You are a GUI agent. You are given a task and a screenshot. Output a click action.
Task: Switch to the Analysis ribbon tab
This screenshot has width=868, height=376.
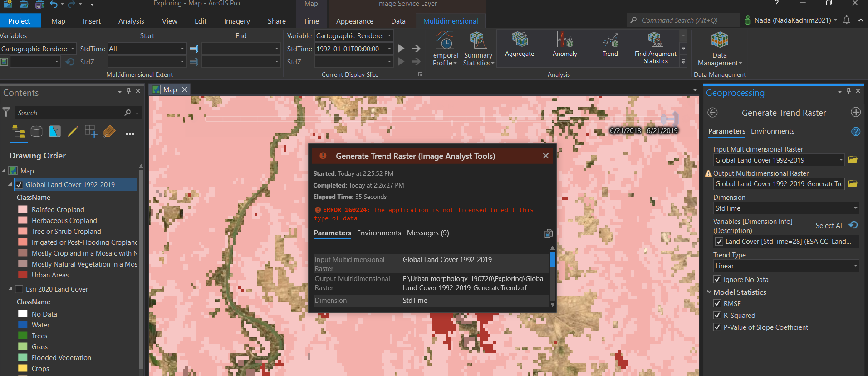pyautogui.click(x=131, y=21)
